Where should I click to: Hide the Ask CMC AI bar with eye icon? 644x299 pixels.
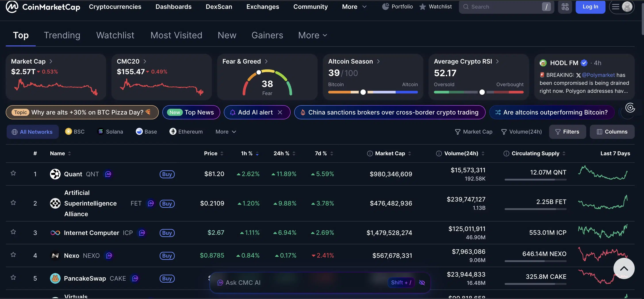click(x=422, y=283)
